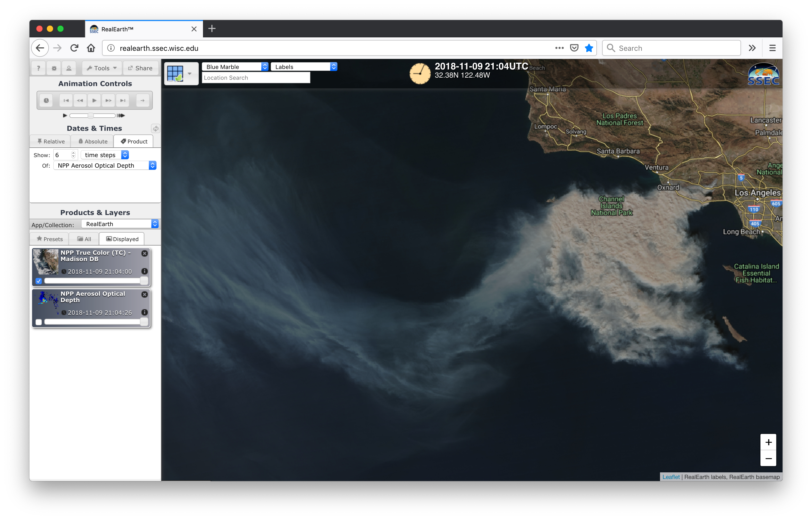Screen dimensions: 812x520
Task: Open the App/Collection RealEarth dropdown
Action: [120, 224]
